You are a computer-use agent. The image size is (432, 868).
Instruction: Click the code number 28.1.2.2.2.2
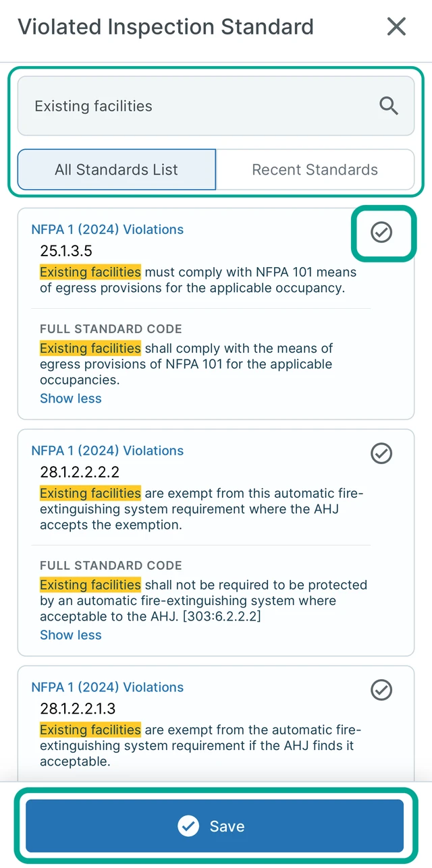tap(80, 472)
